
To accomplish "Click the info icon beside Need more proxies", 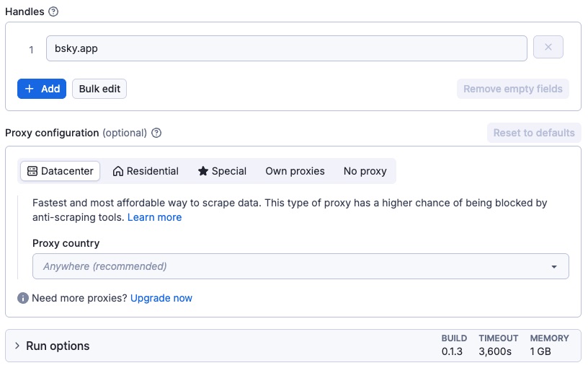I will 23,298.
